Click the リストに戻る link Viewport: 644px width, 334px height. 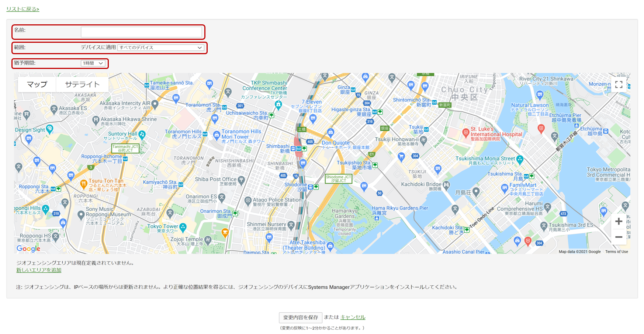coord(23,9)
